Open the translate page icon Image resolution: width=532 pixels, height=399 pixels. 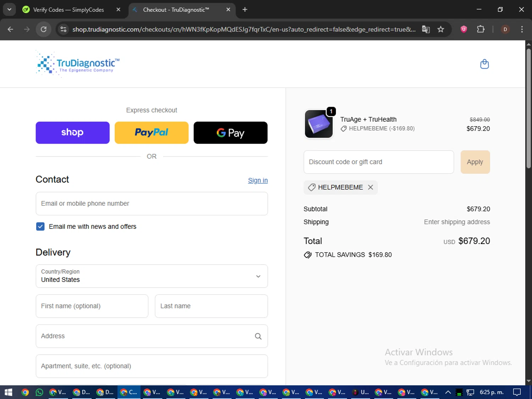point(426,29)
